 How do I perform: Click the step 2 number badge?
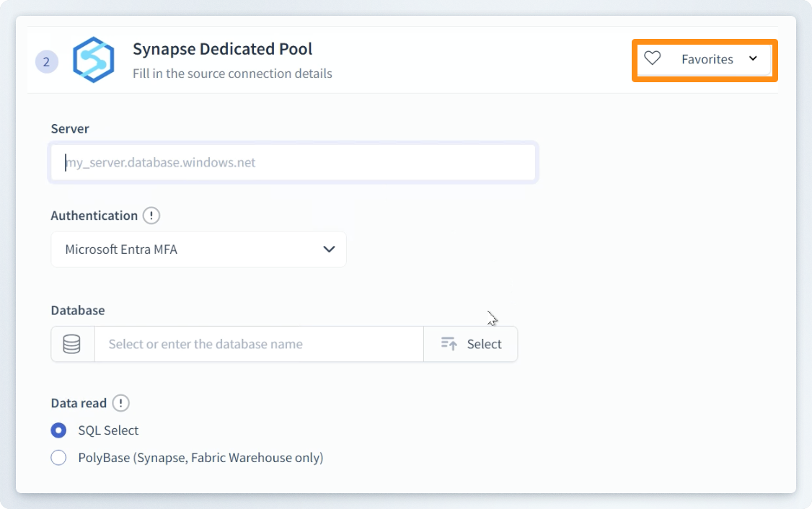point(47,62)
